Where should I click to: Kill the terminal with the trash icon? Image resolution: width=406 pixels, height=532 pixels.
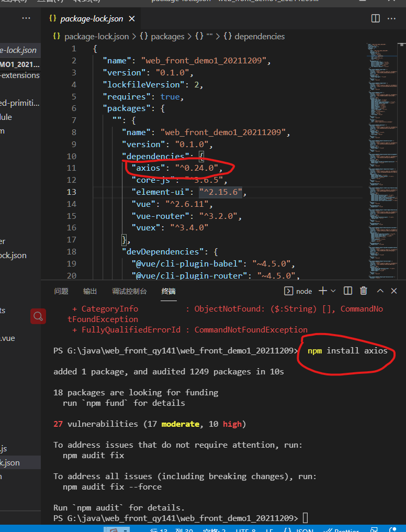pos(363,291)
